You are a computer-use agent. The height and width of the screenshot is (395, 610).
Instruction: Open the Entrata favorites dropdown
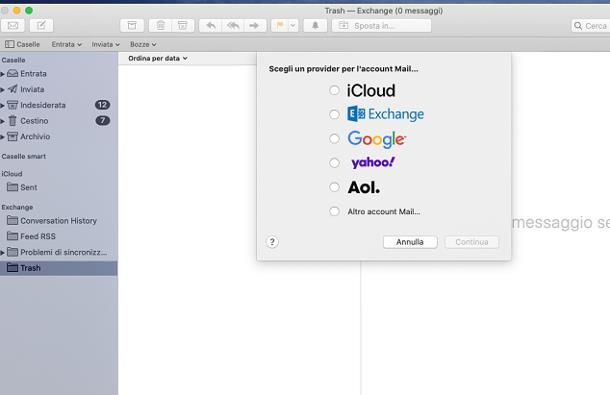67,44
